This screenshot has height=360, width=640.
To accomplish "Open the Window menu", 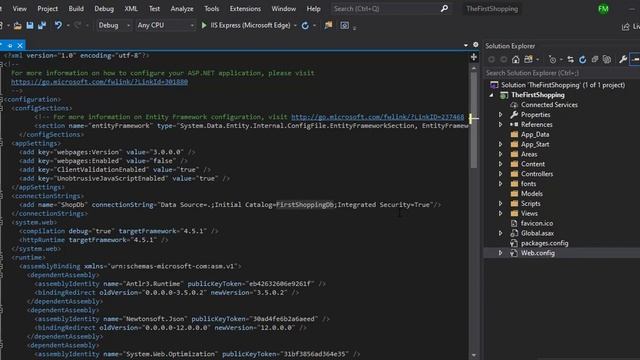I will point(283,9).
